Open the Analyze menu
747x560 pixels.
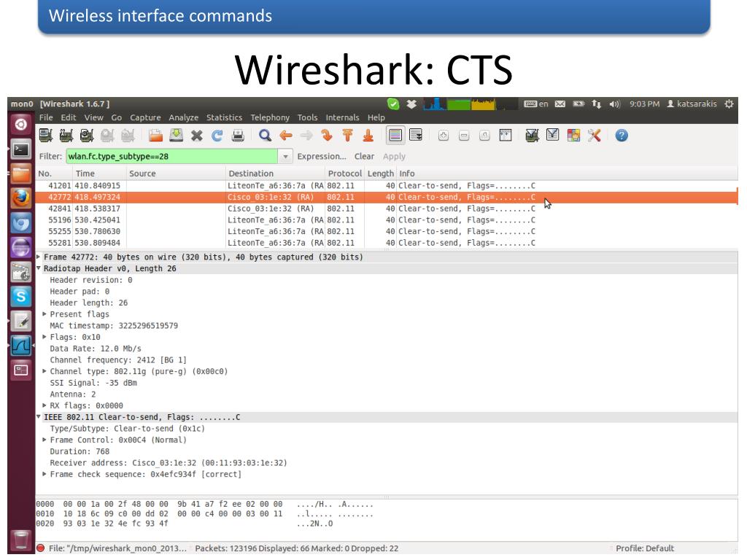tap(183, 117)
